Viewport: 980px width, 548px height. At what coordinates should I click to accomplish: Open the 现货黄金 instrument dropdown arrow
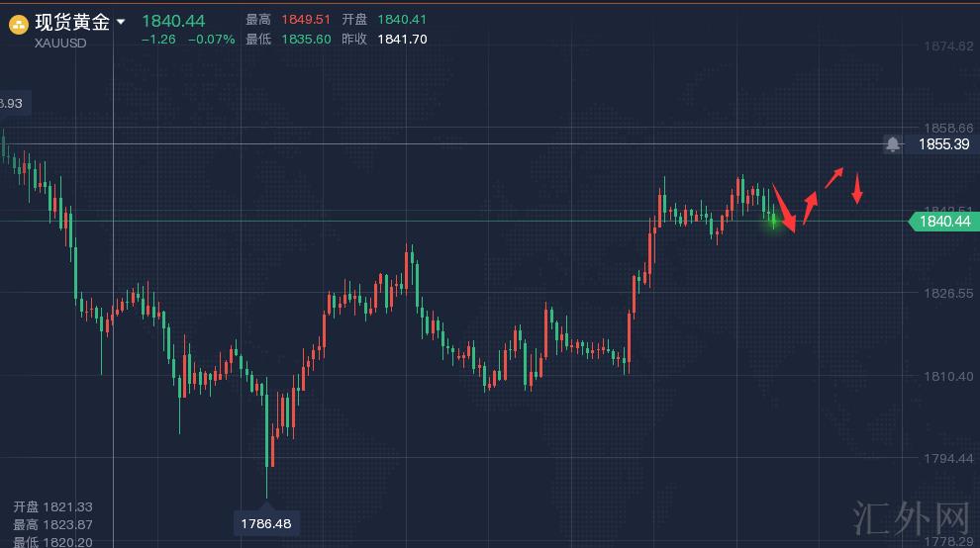click(121, 22)
